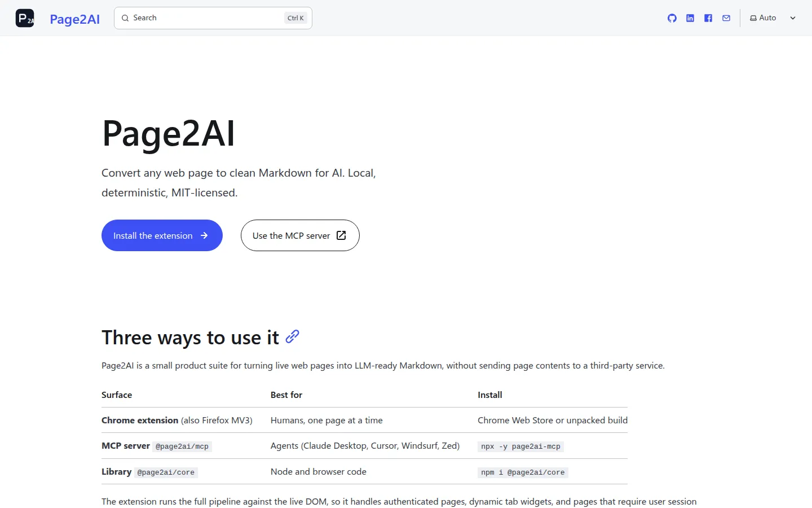
Task: Click the Page2AI logo icon
Action: point(25,18)
